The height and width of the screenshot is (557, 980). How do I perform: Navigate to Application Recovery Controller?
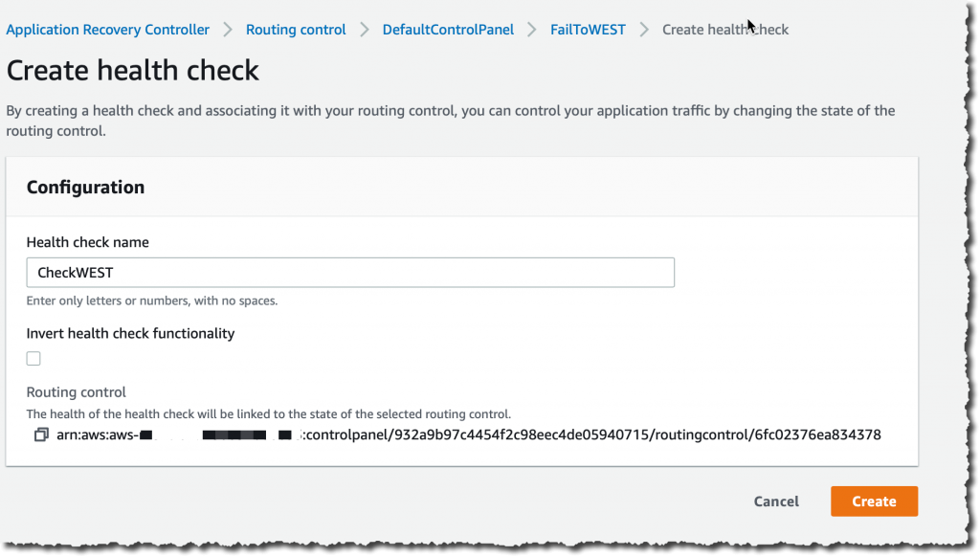[x=107, y=30]
